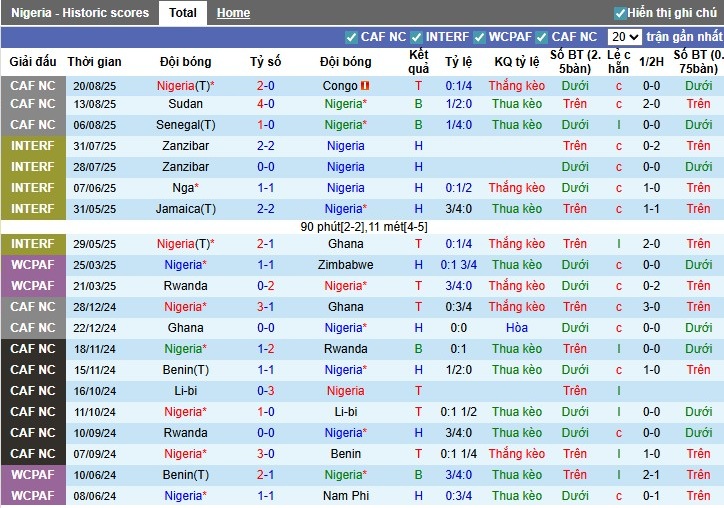724x508 pixels.
Task: Click the Jamaica(T) team name
Action: click(185, 209)
